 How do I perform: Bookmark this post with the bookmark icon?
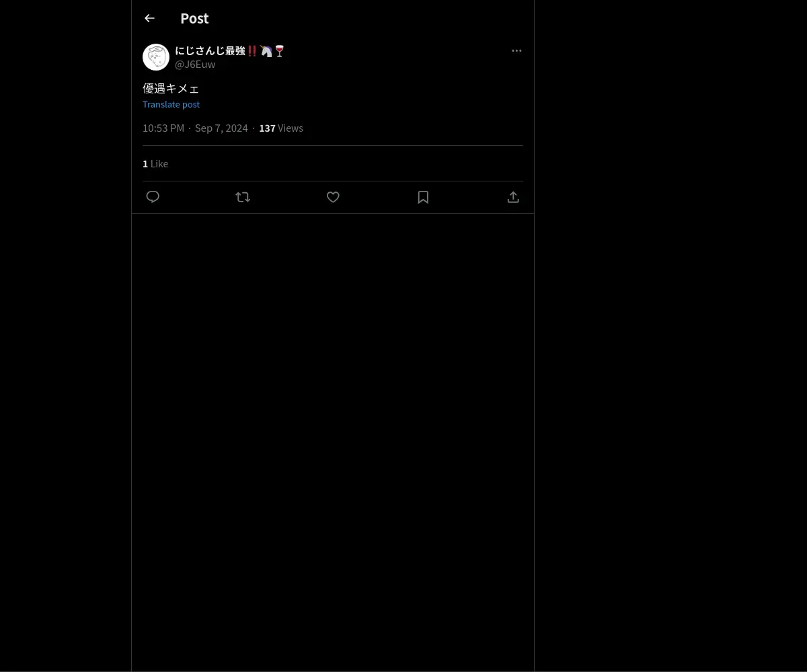[423, 197]
